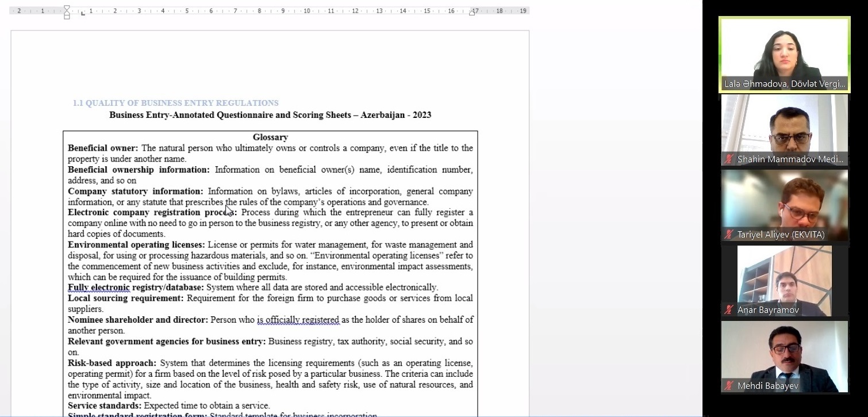Click the 'Business Entry-Annotated Questionnaire' document title
The height and width of the screenshot is (417, 868).
tap(270, 114)
